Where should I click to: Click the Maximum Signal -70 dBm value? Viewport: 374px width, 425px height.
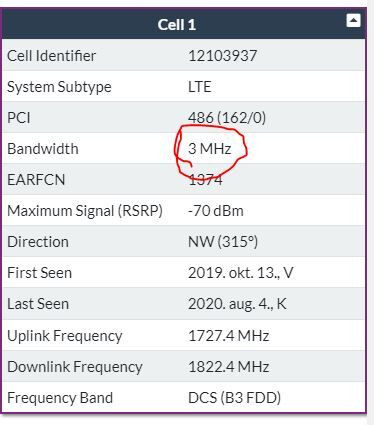(215, 211)
